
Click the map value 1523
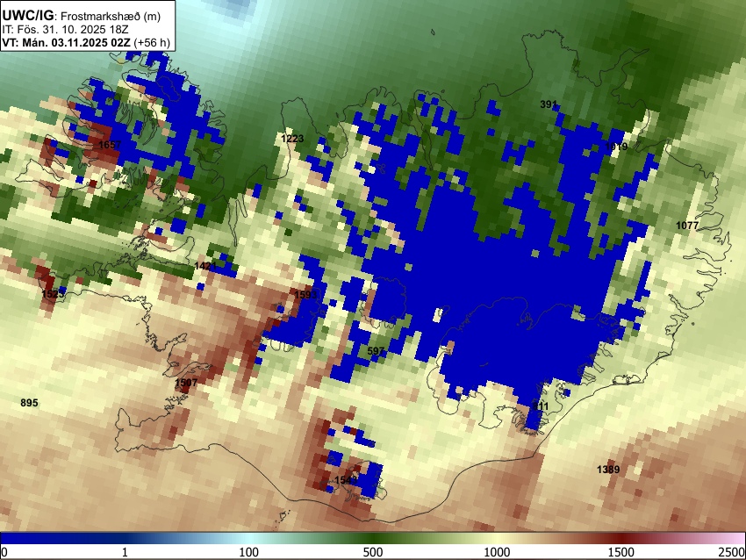point(53,294)
